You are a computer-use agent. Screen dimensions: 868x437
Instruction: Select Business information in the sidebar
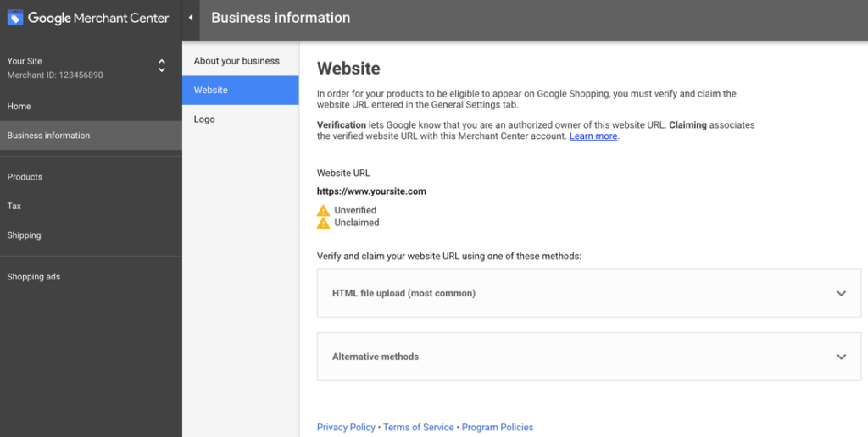pos(48,136)
